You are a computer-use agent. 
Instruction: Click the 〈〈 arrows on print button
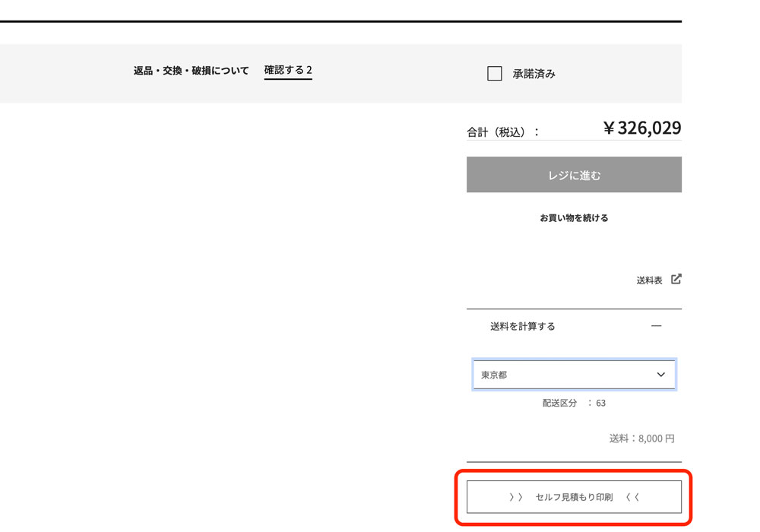632,498
